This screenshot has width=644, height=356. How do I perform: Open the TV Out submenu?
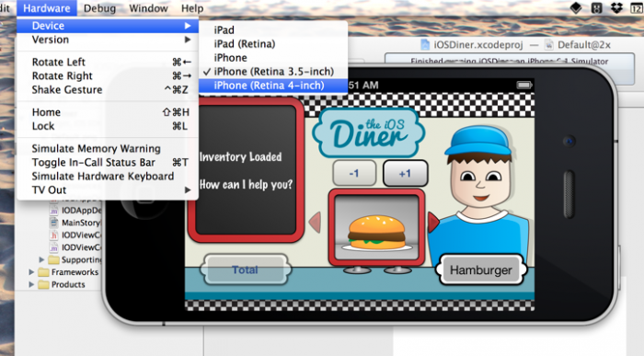108,190
